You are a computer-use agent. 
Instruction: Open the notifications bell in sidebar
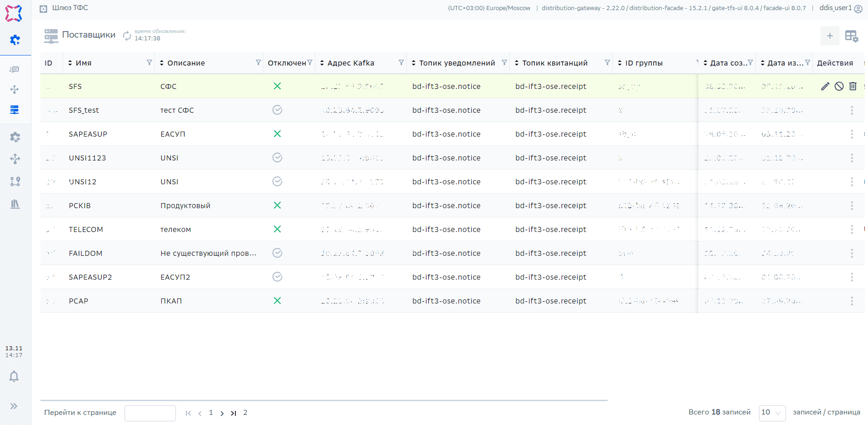click(14, 376)
